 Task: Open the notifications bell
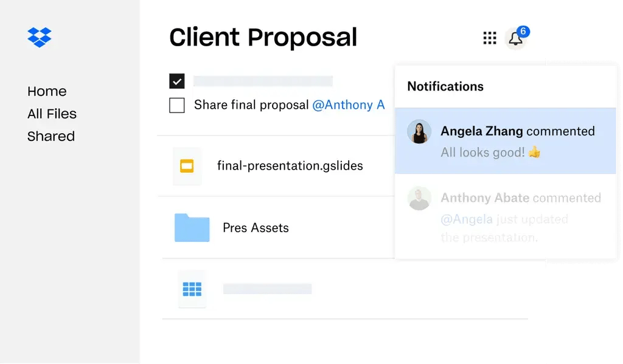coord(515,38)
